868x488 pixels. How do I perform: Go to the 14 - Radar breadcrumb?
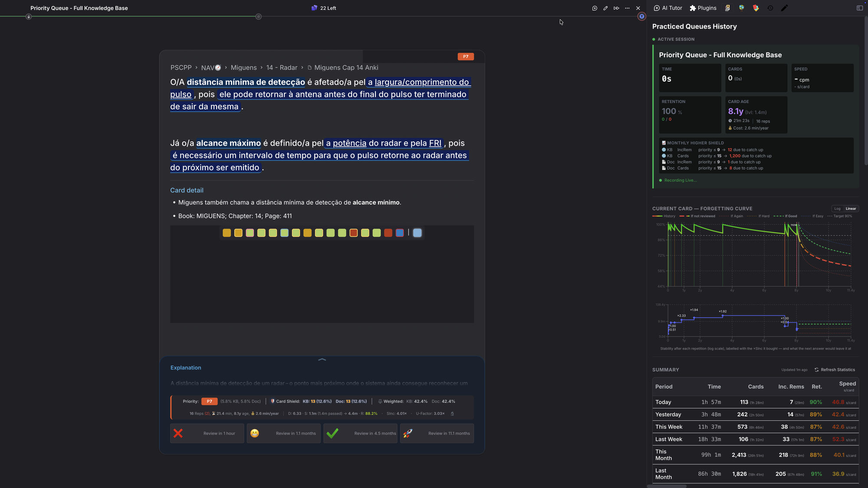(x=282, y=68)
